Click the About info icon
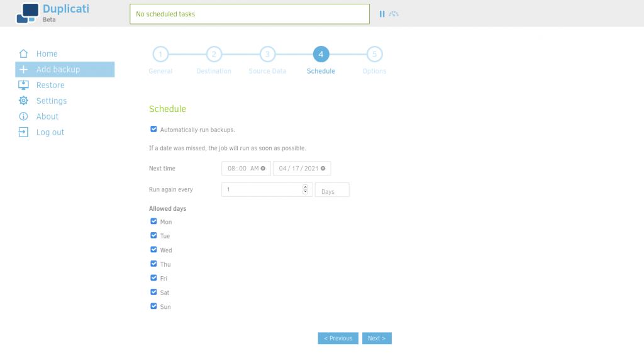The height and width of the screenshot is (363, 644). tap(23, 116)
